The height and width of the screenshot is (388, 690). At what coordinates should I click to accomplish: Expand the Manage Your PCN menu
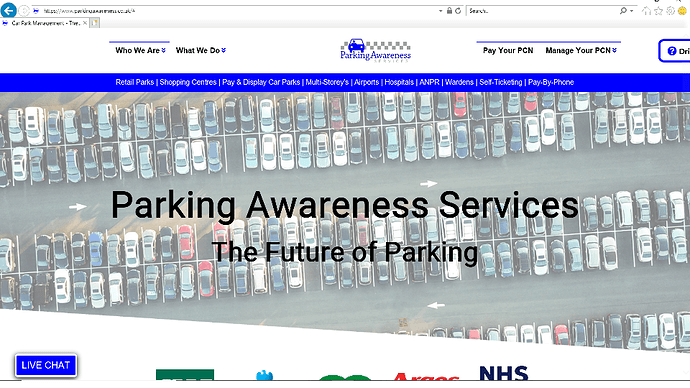click(581, 51)
